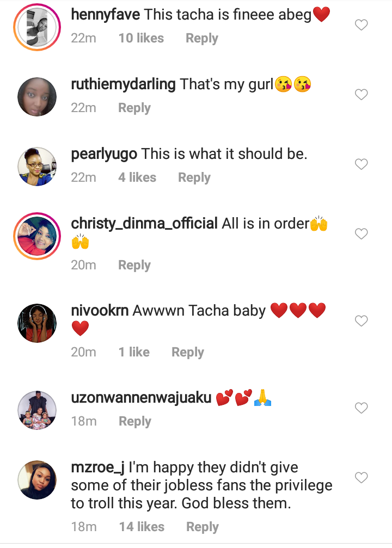Reply to ruthiemydarling's comment
This screenshot has height=548, width=392.
click(x=134, y=108)
